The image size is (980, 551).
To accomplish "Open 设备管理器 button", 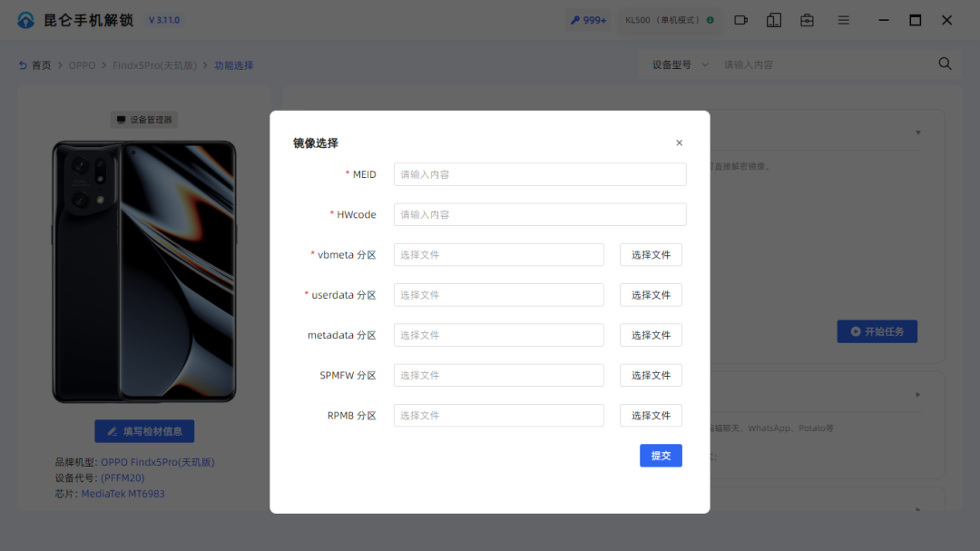I will [144, 120].
